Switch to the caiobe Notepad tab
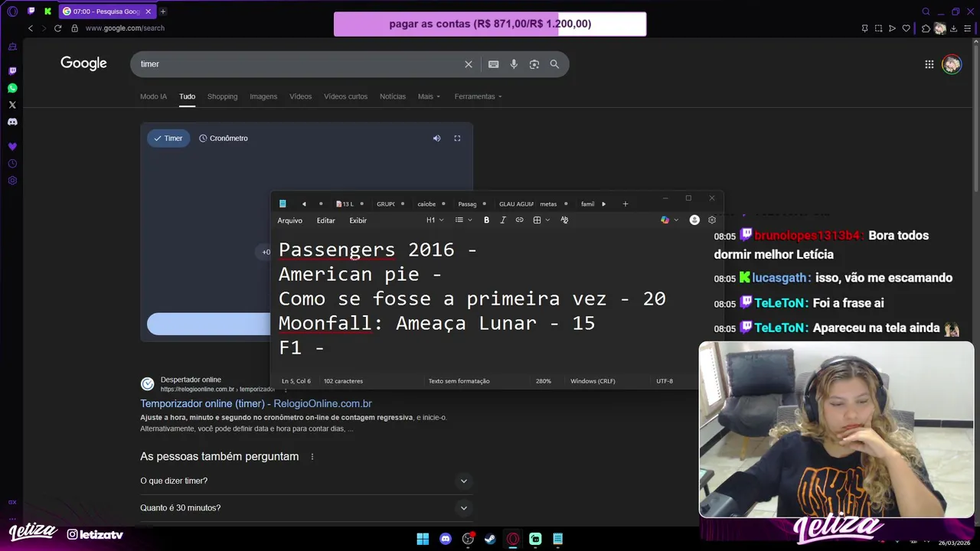Viewport: 980px width, 551px height. (x=426, y=204)
